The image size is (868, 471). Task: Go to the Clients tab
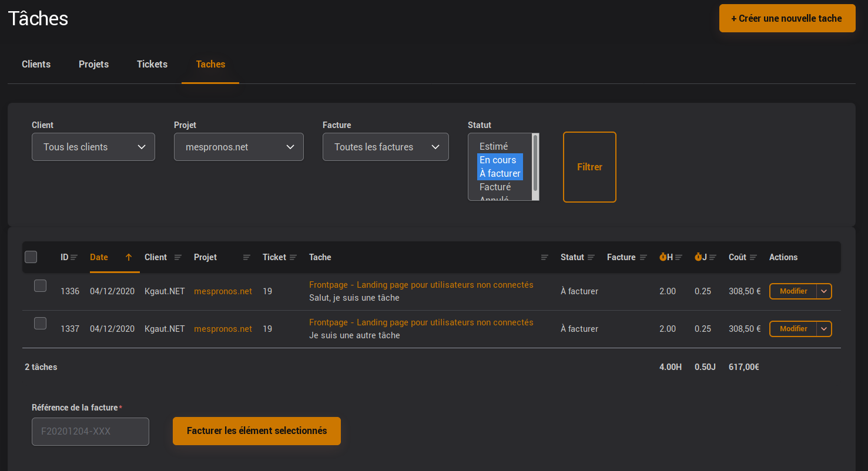pyautogui.click(x=36, y=64)
